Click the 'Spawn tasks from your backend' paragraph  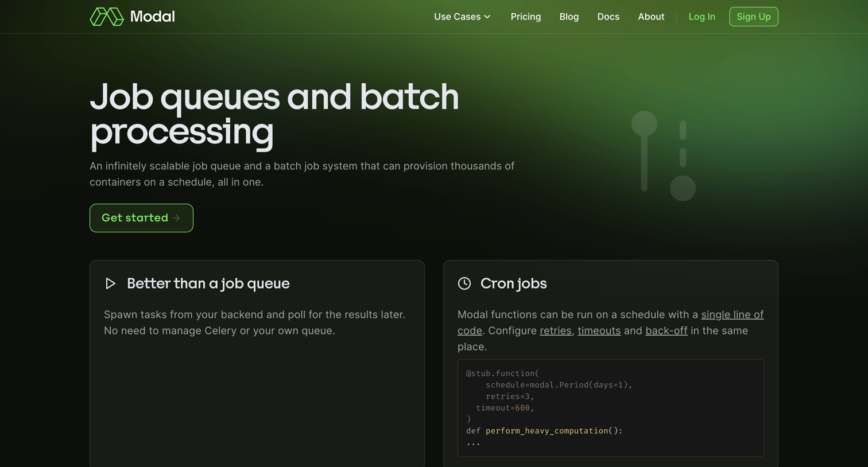pos(254,322)
